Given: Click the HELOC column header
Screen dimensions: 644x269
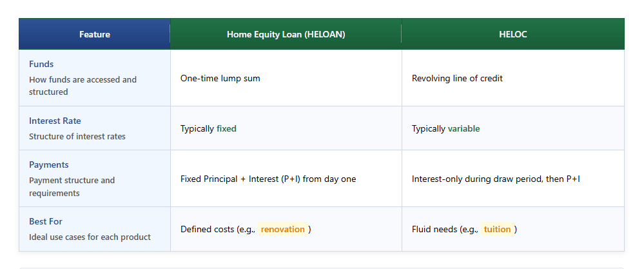Looking at the screenshot, I should [512, 34].
